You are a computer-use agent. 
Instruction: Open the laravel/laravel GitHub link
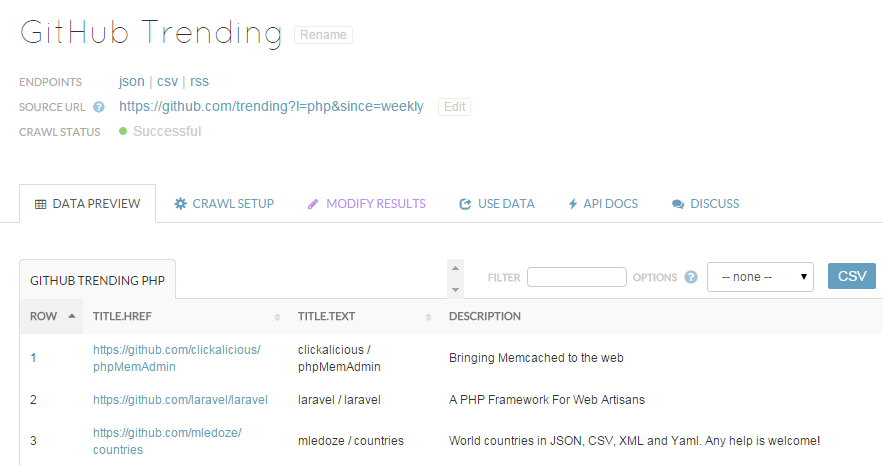click(180, 400)
